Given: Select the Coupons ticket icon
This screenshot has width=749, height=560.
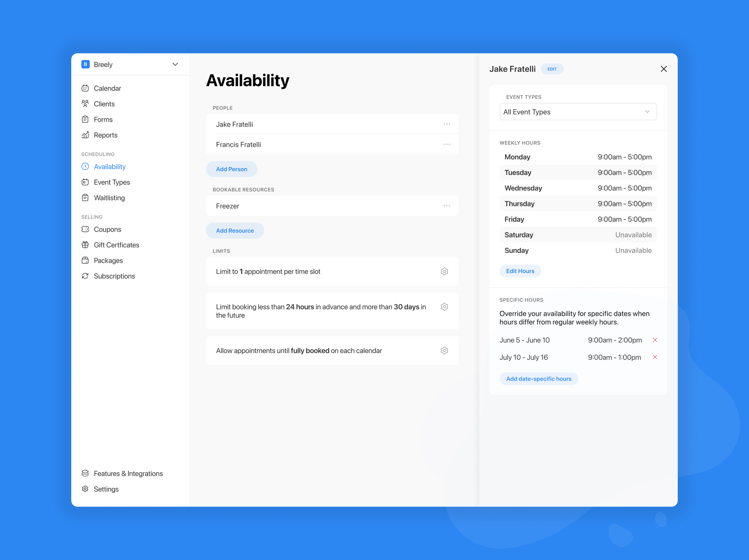Looking at the screenshot, I should tap(85, 229).
